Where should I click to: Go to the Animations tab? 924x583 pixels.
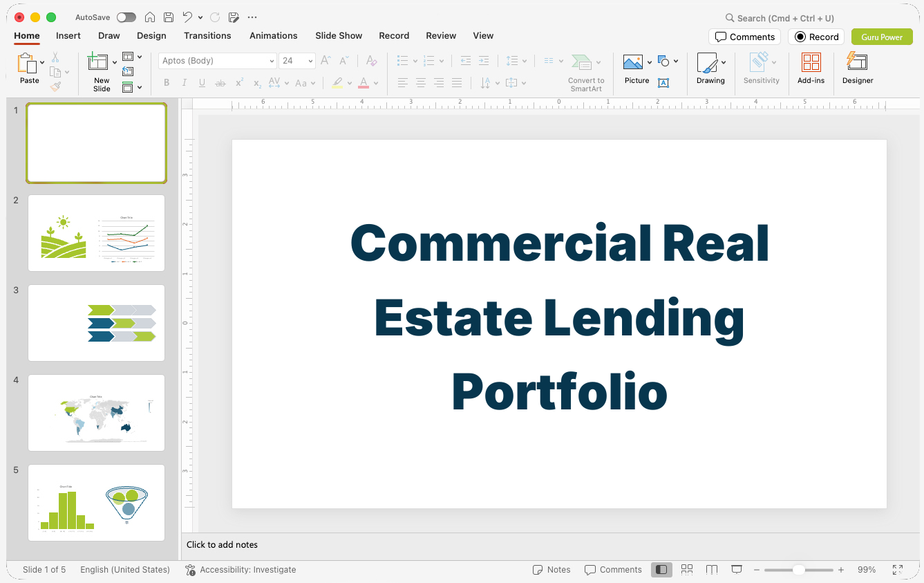click(274, 36)
